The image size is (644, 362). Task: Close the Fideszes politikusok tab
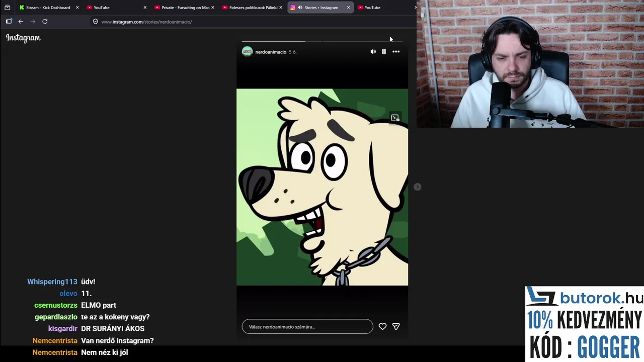(281, 8)
